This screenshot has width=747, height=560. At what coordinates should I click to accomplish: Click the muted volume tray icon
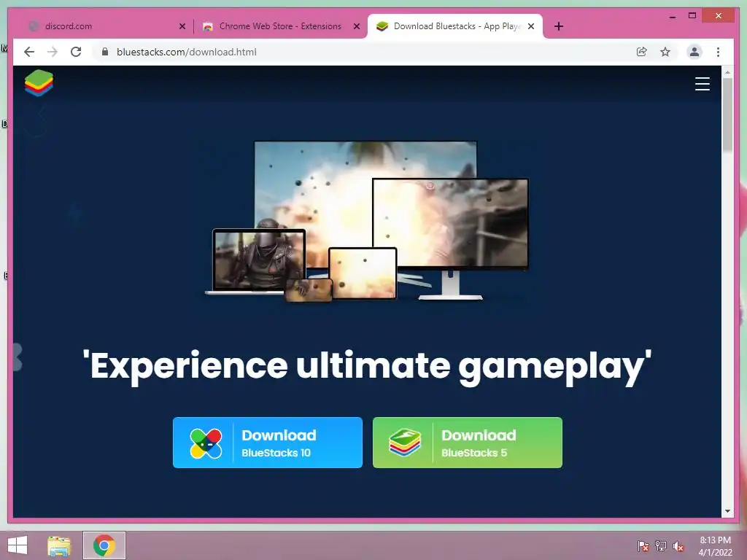tap(678, 546)
